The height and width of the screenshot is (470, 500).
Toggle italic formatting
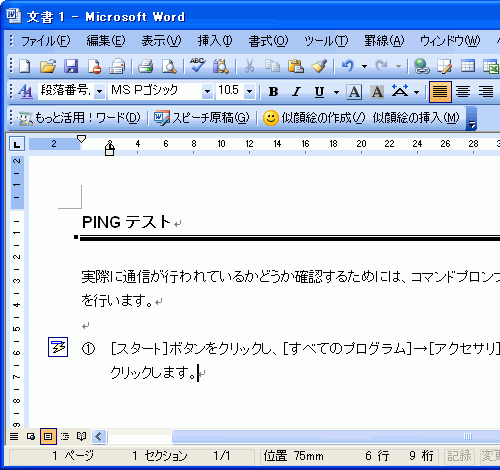[296, 91]
